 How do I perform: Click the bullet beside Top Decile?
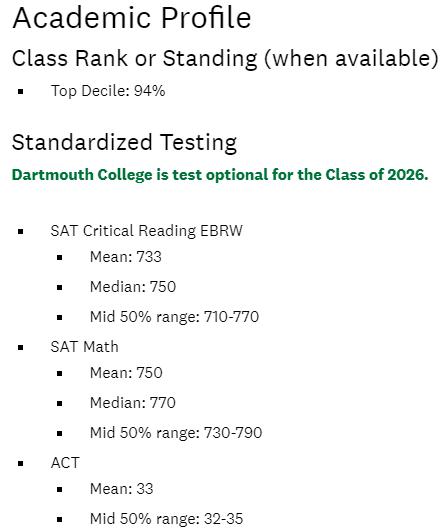tap(21, 91)
